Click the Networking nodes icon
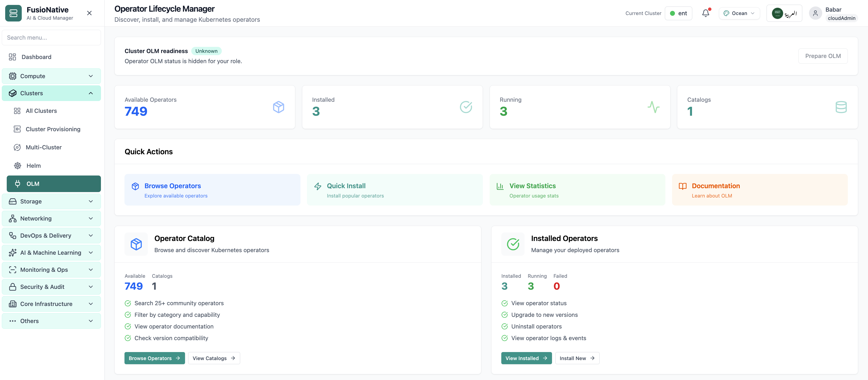This screenshot has width=868, height=380. pyautogui.click(x=12, y=218)
